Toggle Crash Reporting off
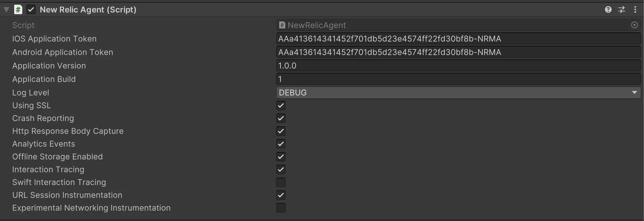This screenshot has width=644, height=221. (281, 118)
